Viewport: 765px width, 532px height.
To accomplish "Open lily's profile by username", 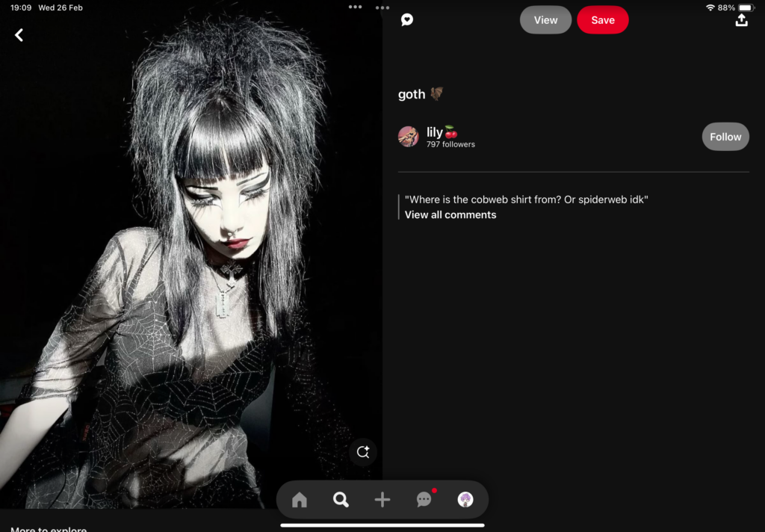I will (442, 132).
